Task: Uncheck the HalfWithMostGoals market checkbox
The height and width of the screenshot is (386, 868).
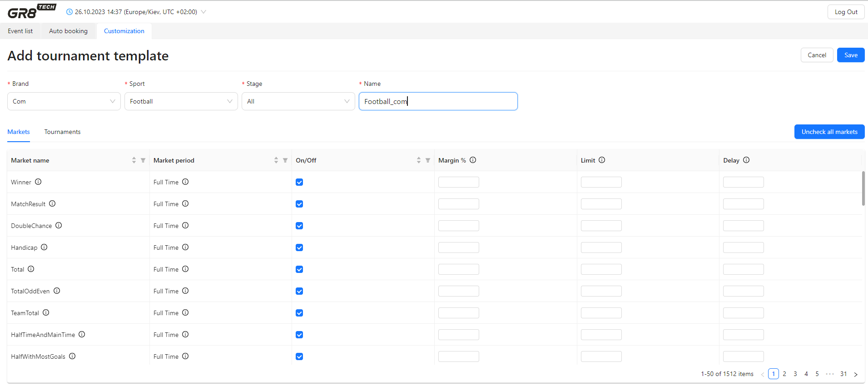Action: click(x=299, y=356)
